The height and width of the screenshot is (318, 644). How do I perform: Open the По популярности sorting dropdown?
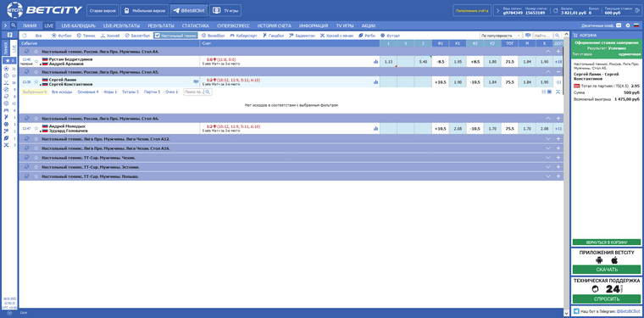pos(501,36)
